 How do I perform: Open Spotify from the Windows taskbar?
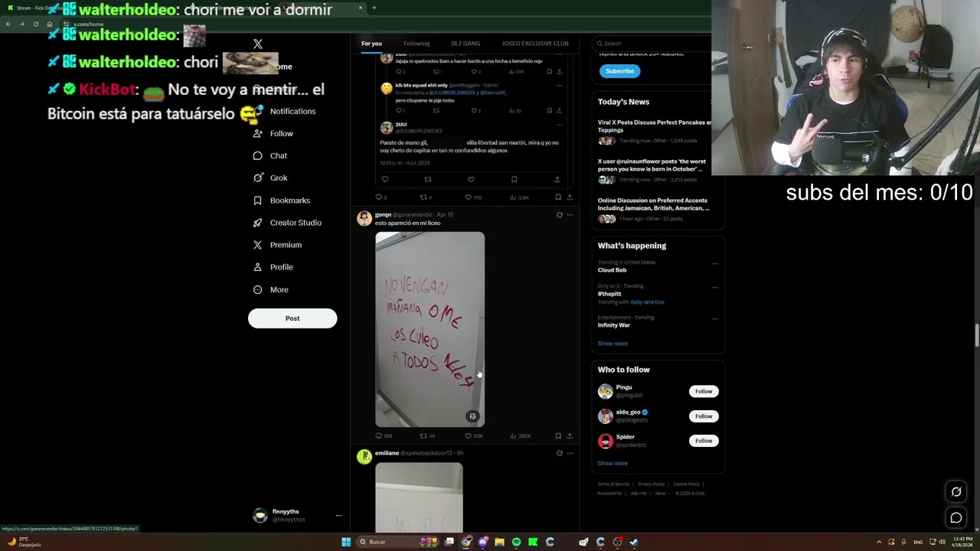coord(516,542)
